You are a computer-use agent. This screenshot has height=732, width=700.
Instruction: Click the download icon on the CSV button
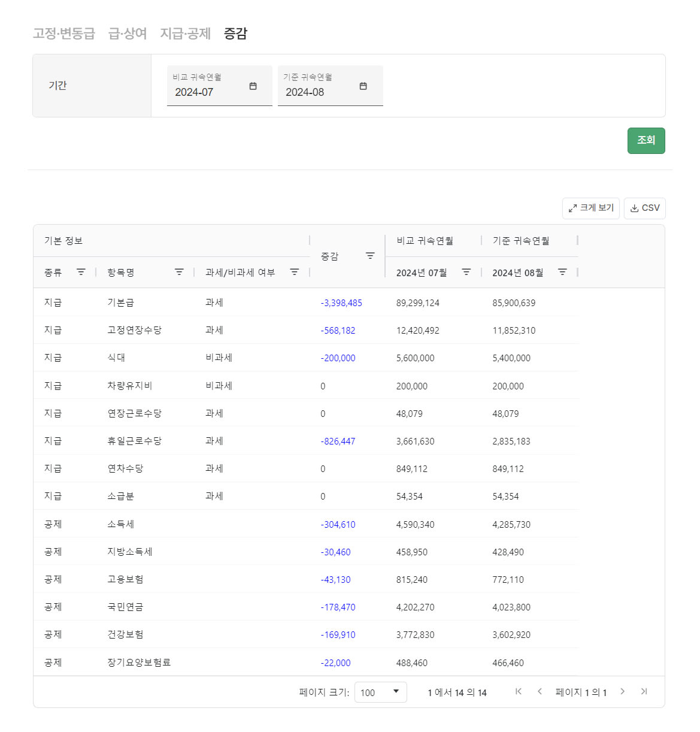click(x=634, y=208)
